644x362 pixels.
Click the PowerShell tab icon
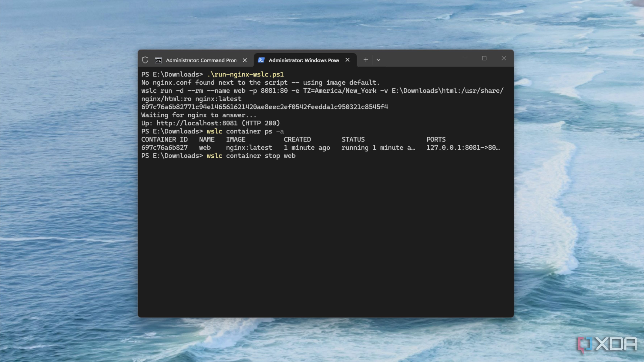pos(261,60)
